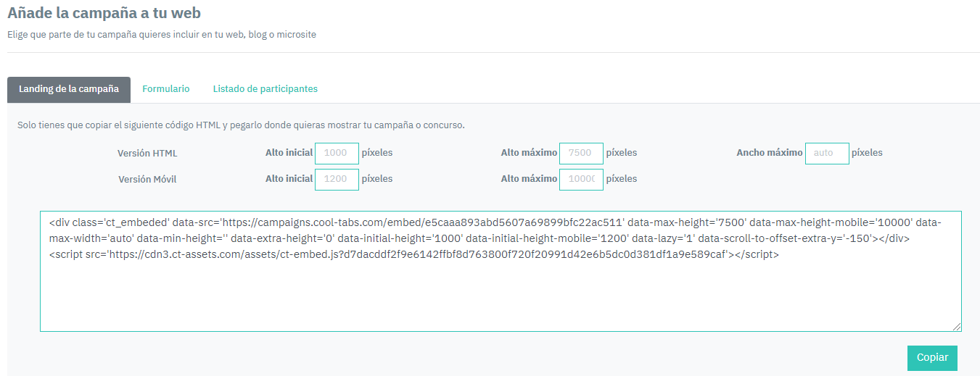Viewport: 980px width, 376px height.
Task: Click the Versión HTML row label
Action: pyautogui.click(x=147, y=154)
